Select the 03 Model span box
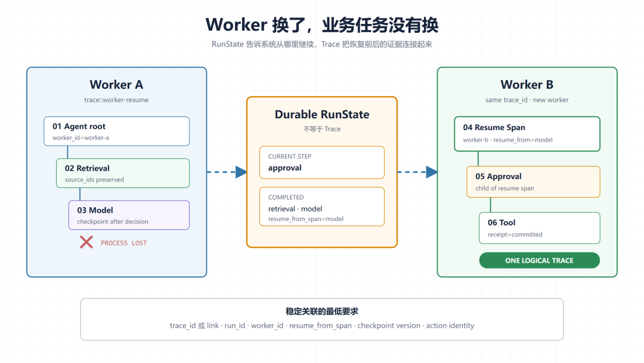This screenshot has height=363, width=644. tap(129, 215)
